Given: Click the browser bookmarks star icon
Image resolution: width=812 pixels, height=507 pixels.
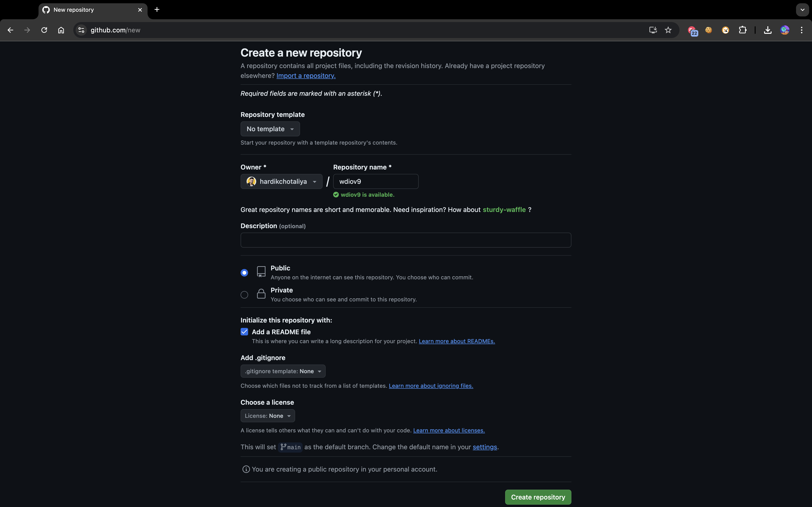Looking at the screenshot, I should 668,30.
